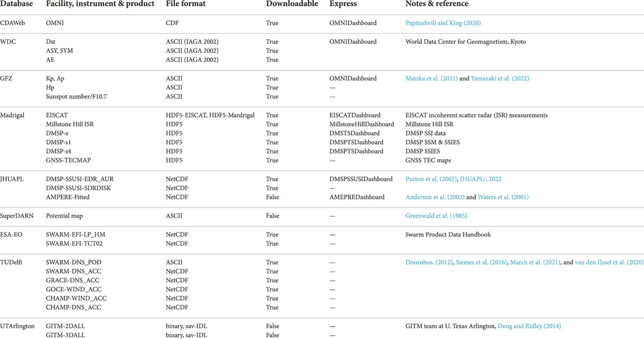Image resolution: width=644 pixels, height=339 pixels.
Task: Select the "DMSP-SSUSI-EDR_AUR" product cell
Action: [80, 179]
